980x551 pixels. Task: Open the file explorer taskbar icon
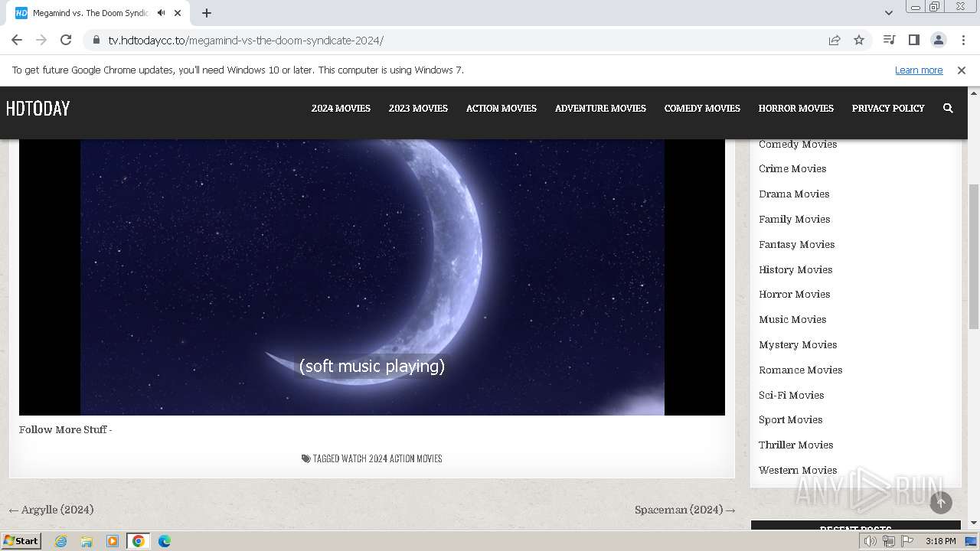click(x=87, y=541)
